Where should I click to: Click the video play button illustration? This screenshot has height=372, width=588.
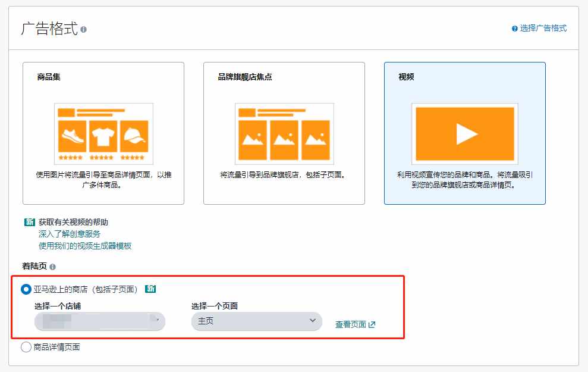(465, 134)
